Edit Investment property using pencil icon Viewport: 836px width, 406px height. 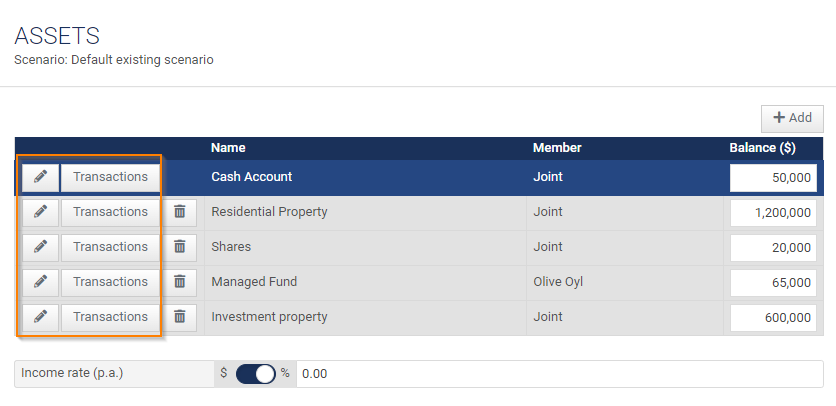tap(40, 317)
